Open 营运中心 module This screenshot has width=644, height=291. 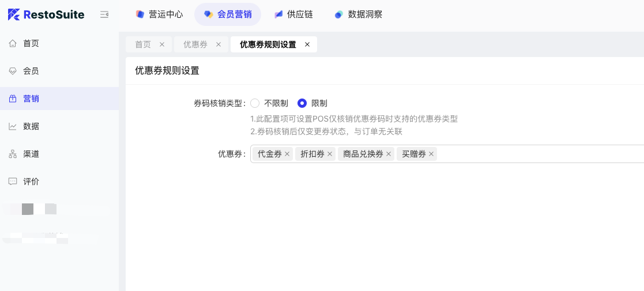point(159,14)
